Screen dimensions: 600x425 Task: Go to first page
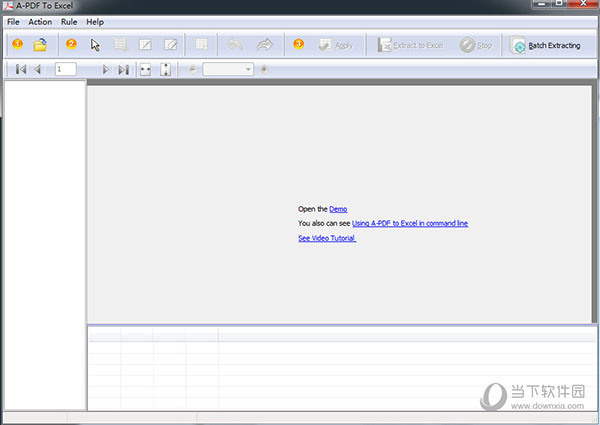21,69
